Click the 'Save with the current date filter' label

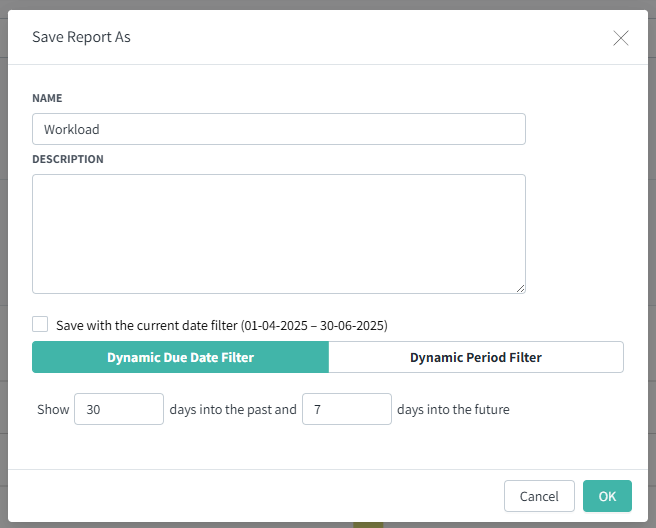click(x=222, y=326)
